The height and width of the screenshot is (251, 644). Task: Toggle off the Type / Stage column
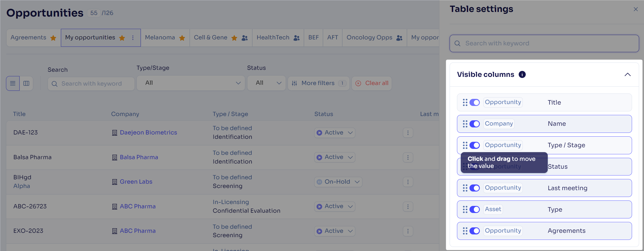click(x=475, y=145)
